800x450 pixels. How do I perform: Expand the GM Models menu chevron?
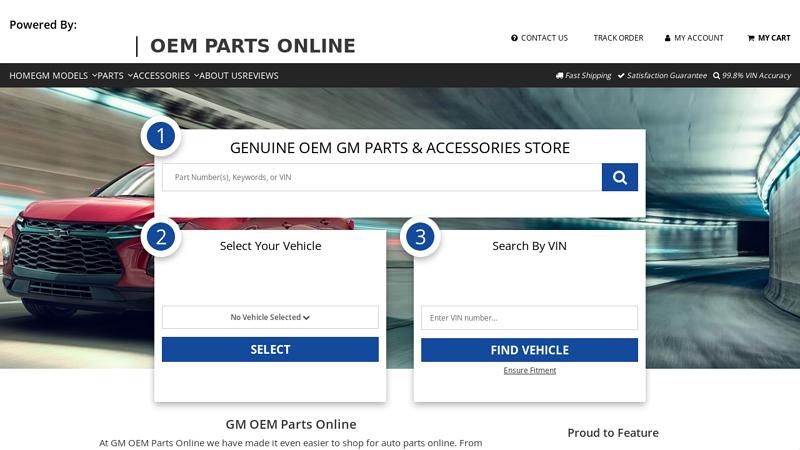click(x=94, y=76)
